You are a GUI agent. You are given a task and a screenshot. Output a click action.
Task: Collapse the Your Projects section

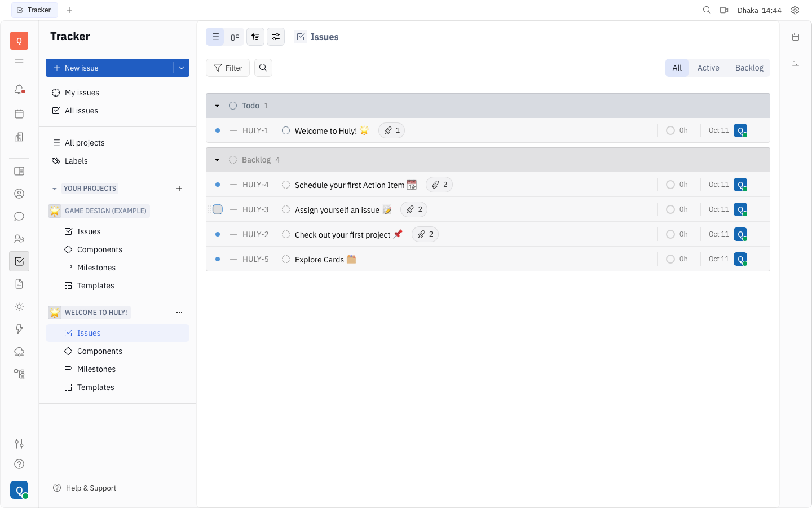(x=55, y=189)
